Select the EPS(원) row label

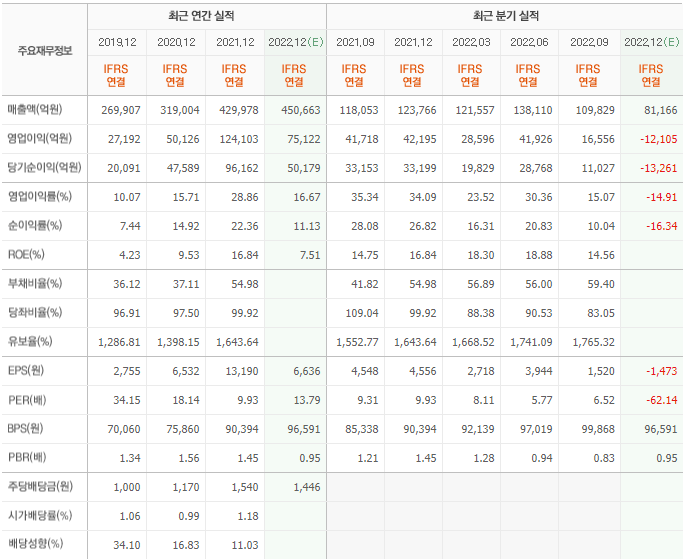26,370
